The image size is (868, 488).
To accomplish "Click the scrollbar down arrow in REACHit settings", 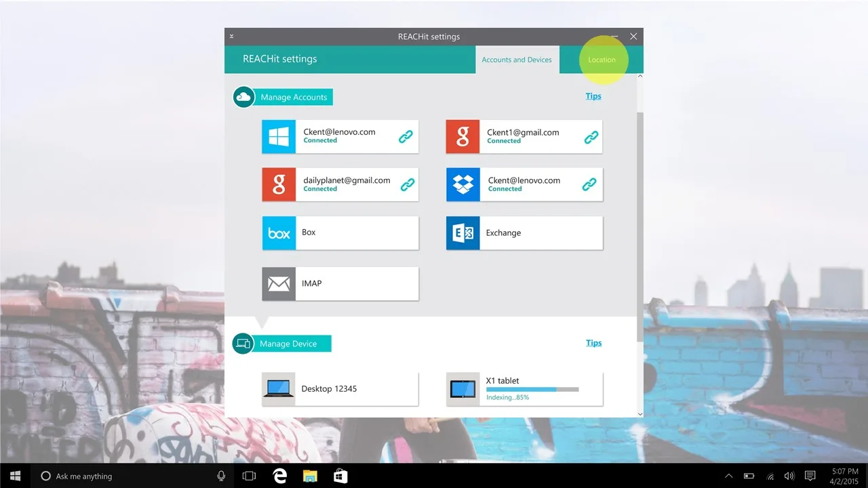I will coord(640,413).
